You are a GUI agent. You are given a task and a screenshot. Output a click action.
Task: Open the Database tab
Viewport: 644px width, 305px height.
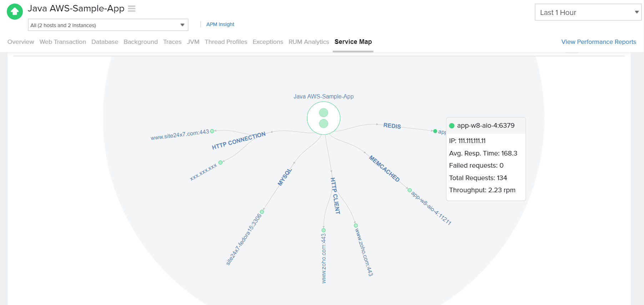coord(105,42)
